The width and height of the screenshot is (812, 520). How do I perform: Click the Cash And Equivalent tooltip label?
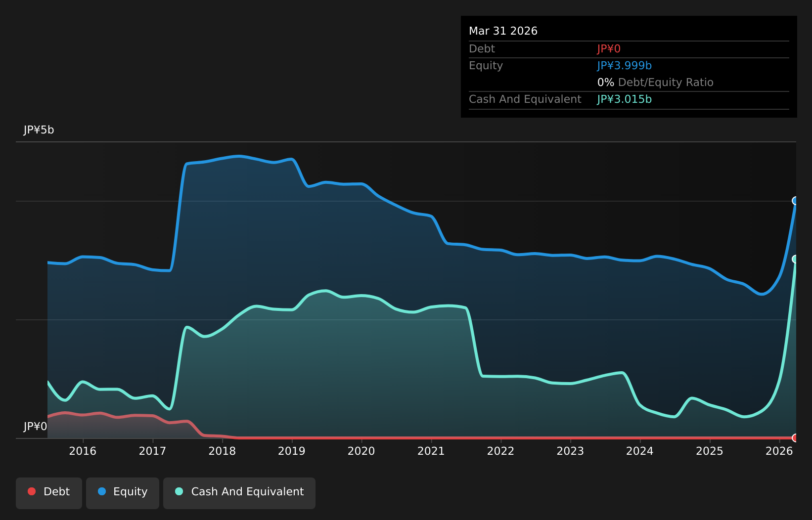point(525,99)
